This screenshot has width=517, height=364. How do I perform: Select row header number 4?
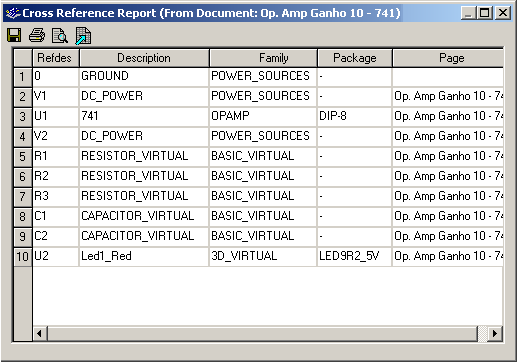[23, 137]
